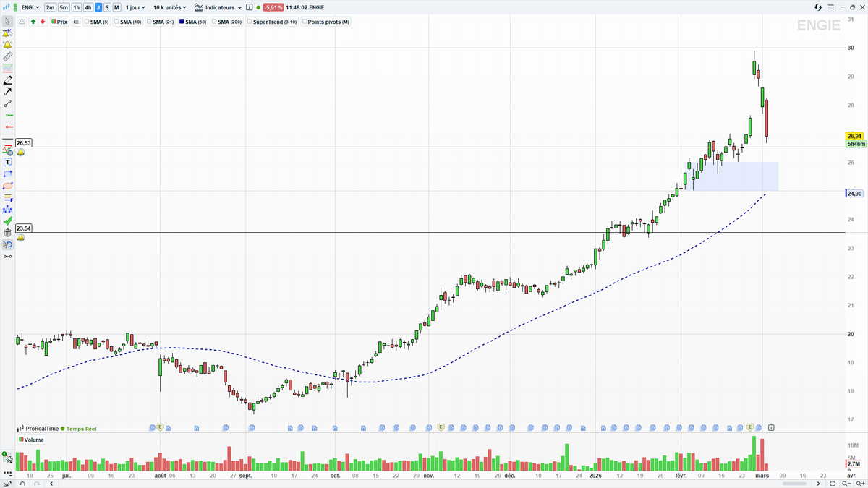The image size is (868, 488).
Task: Enable the SMA (21) checkbox
Action: pos(149,22)
